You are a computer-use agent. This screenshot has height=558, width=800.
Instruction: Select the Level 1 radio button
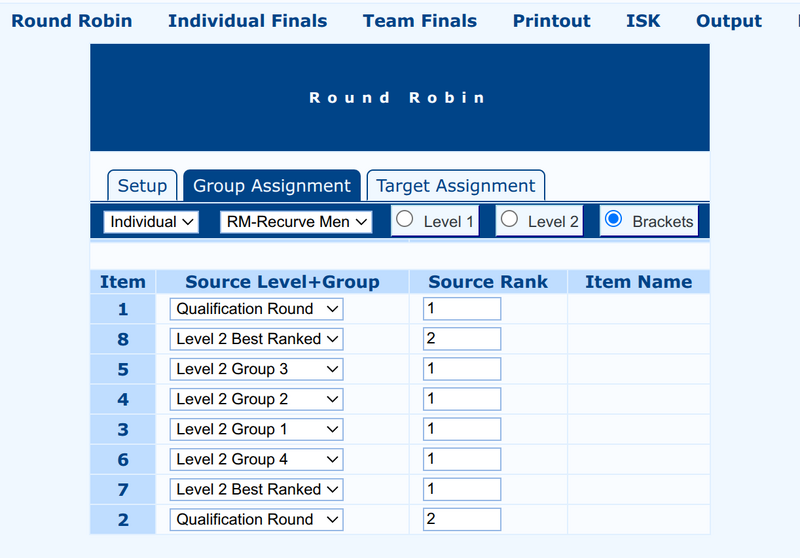[x=405, y=219]
